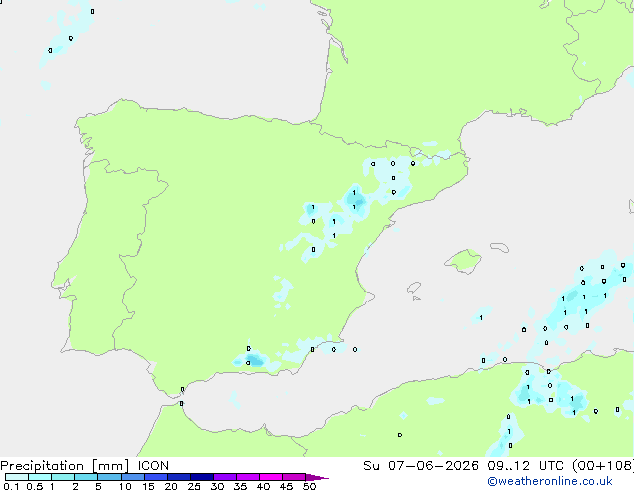
Task: Click the '20' legend scale label
Action: [171, 486]
